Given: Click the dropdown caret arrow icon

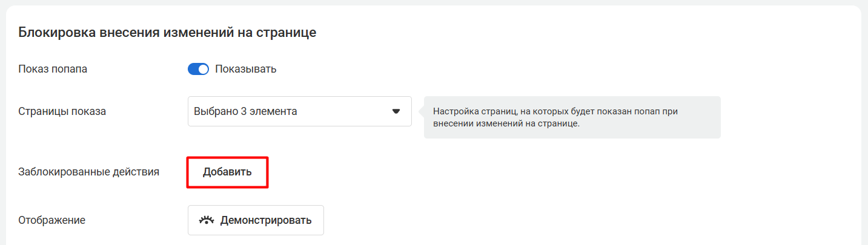Looking at the screenshot, I should pyautogui.click(x=396, y=111).
